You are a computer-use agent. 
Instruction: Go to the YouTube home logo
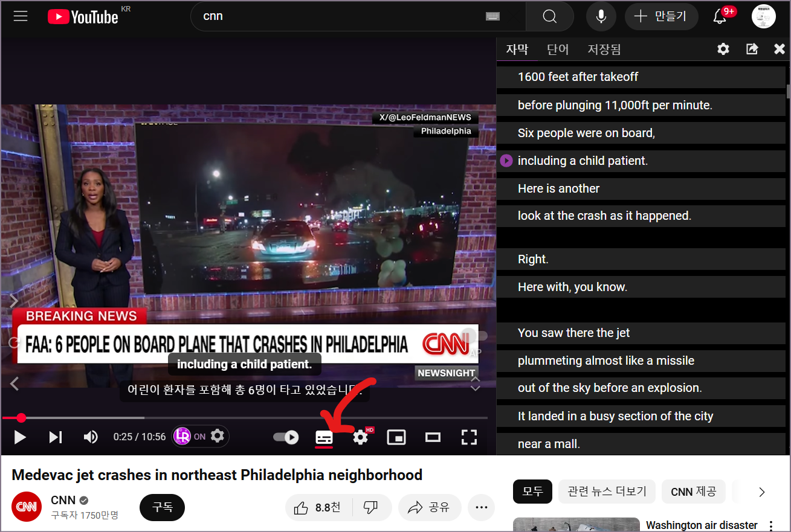click(x=83, y=16)
